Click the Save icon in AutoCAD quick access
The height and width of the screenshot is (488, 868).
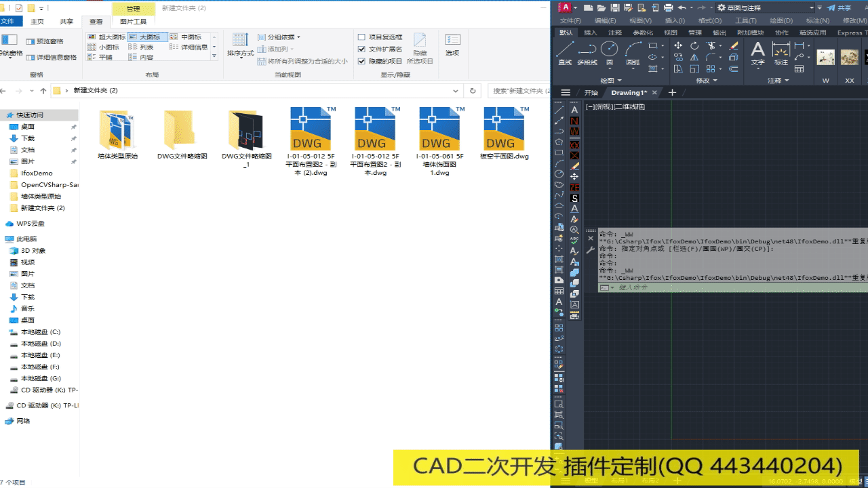pos(615,7)
